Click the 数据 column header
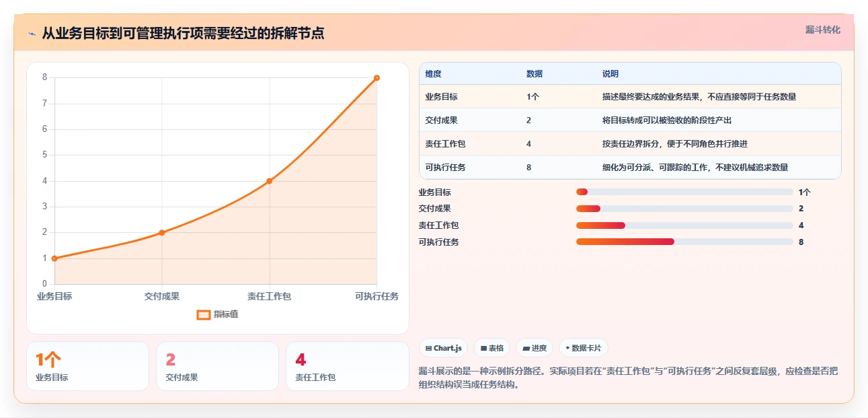 point(535,74)
